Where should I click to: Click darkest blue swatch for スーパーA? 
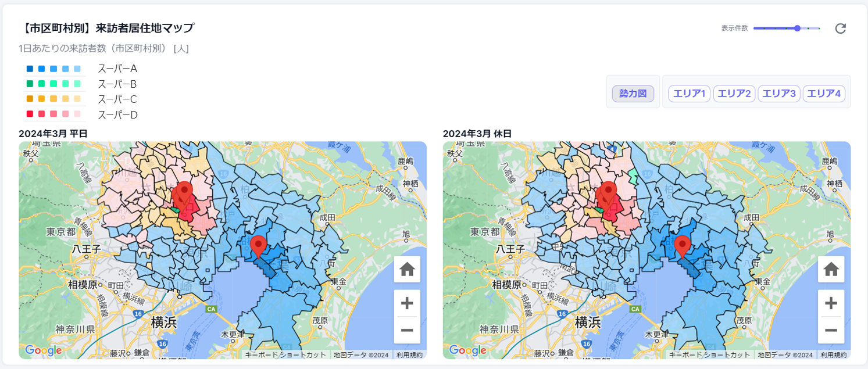pyautogui.click(x=30, y=69)
